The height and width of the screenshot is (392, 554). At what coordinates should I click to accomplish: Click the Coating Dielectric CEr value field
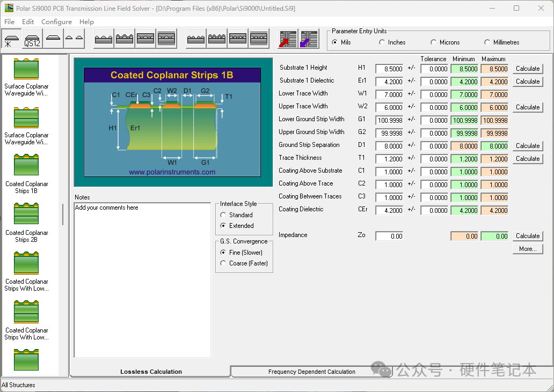(x=389, y=211)
